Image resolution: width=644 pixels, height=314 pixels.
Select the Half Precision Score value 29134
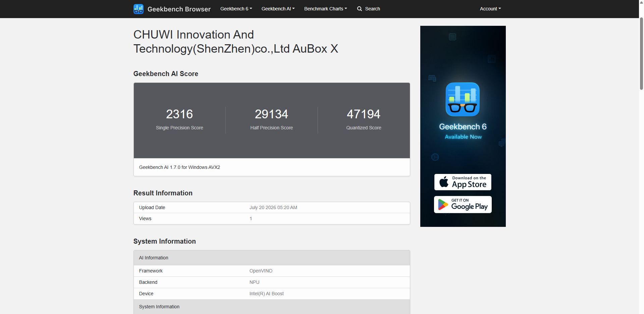(272, 114)
